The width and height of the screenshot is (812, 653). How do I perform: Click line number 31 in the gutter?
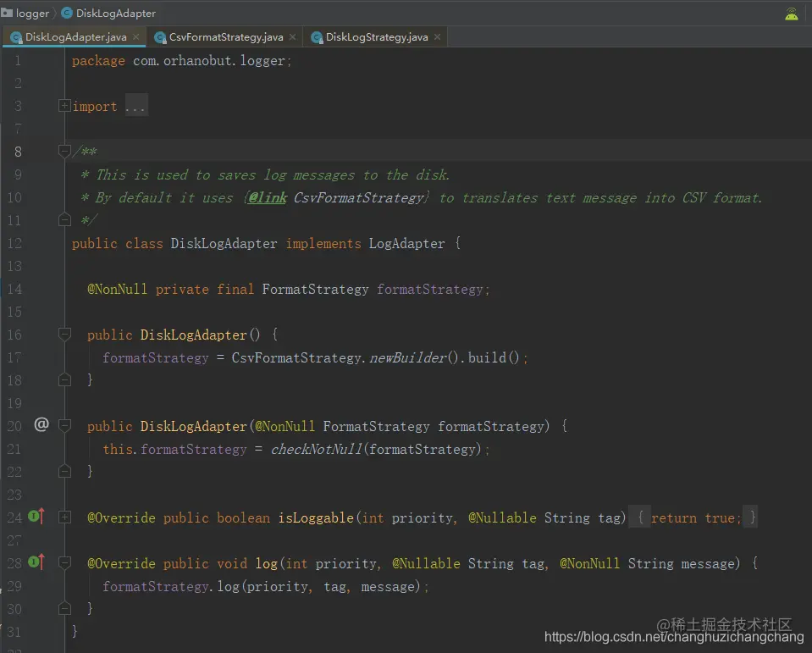pos(14,632)
